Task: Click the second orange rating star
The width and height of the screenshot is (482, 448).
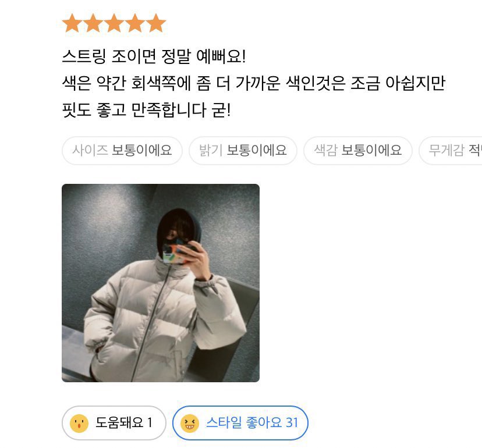Action: tap(93, 23)
